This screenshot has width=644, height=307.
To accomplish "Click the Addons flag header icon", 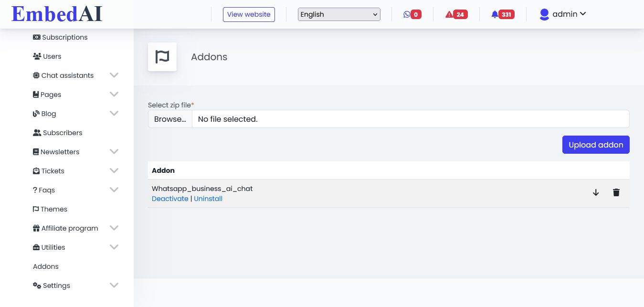I will (162, 57).
